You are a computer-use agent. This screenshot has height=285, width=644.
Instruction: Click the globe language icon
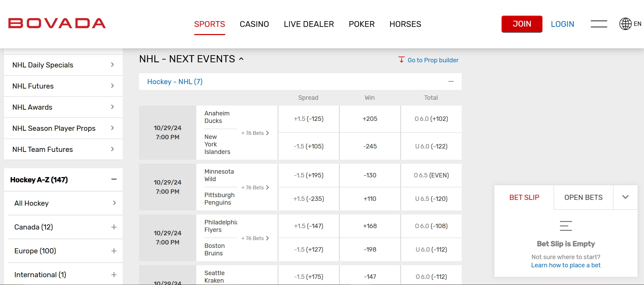[x=625, y=24]
